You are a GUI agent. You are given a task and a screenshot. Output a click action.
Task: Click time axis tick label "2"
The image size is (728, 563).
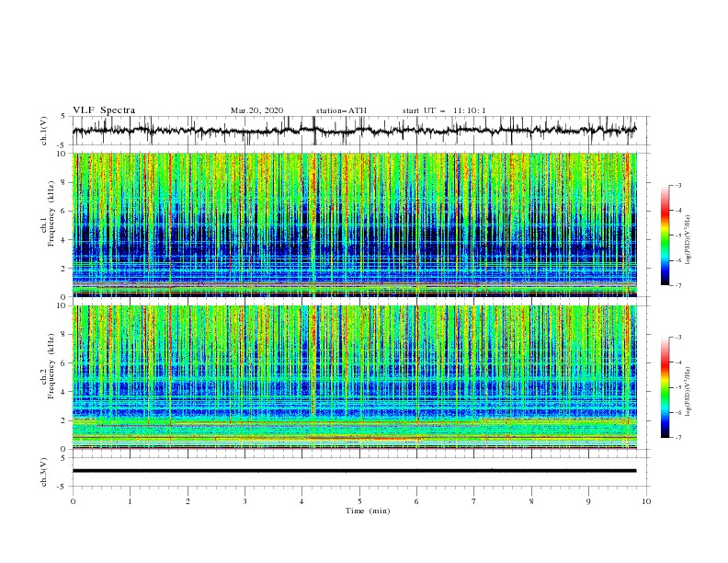coord(188,501)
